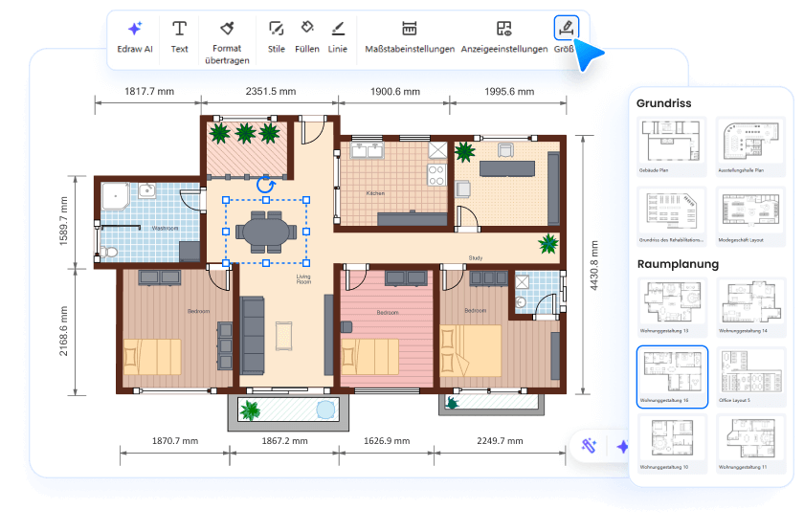Open Maßstabeinstellungen scale settings
Viewport: 804px width, 532px height.
410,34
